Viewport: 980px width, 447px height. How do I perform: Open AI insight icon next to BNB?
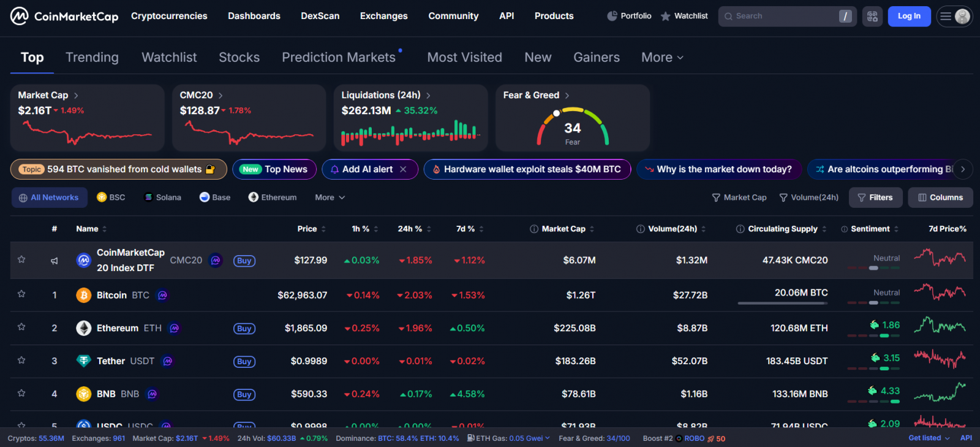(153, 394)
